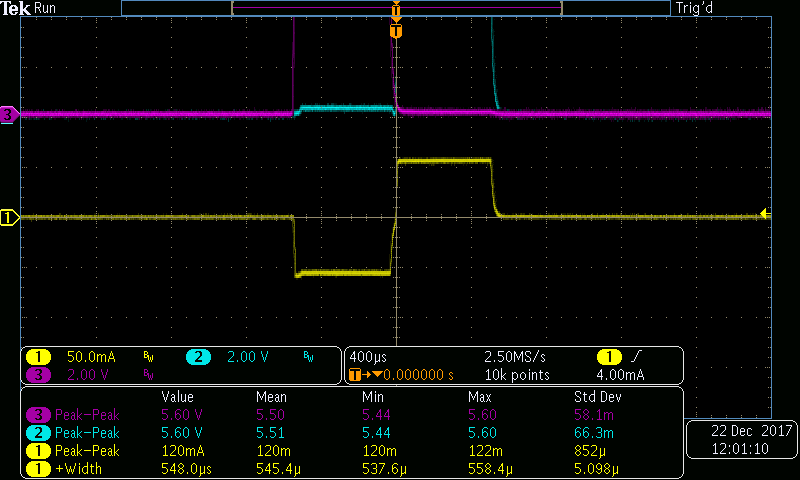Click the trigger source channel 1 badge
Viewport: 800px width, 480px height.
click(608, 357)
